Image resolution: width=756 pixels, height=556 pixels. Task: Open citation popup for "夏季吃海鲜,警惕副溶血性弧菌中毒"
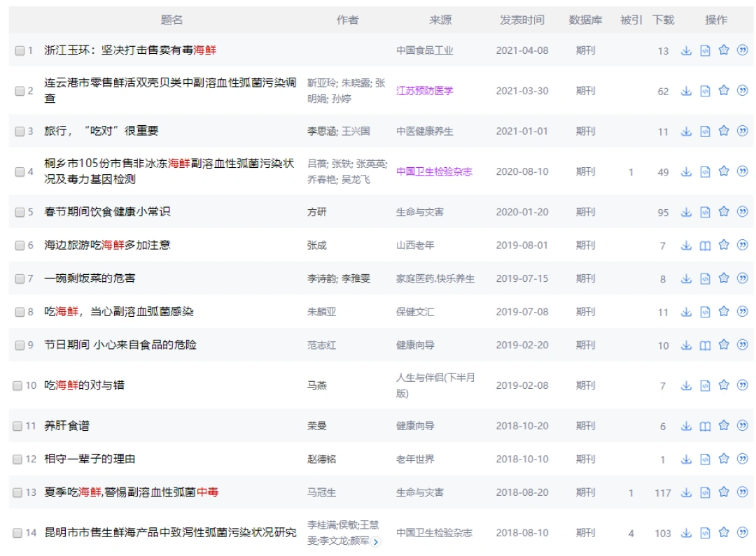point(742,492)
